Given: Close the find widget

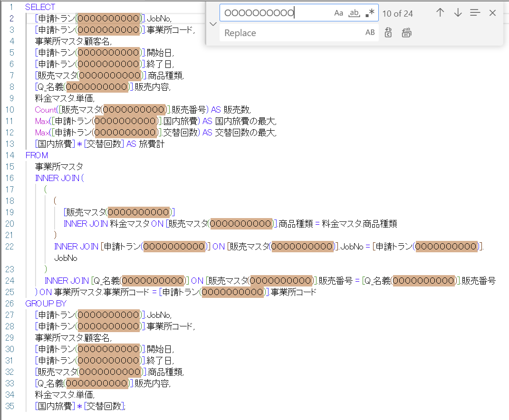Looking at the screenshot, I should (x=492, y=13).
